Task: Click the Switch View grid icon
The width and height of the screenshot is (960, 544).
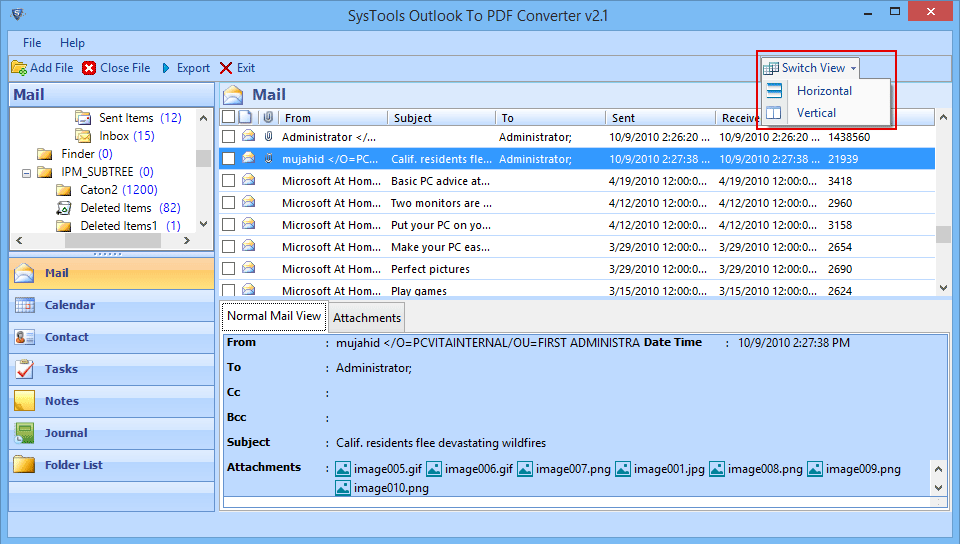Action: click(x=771, y=68)
